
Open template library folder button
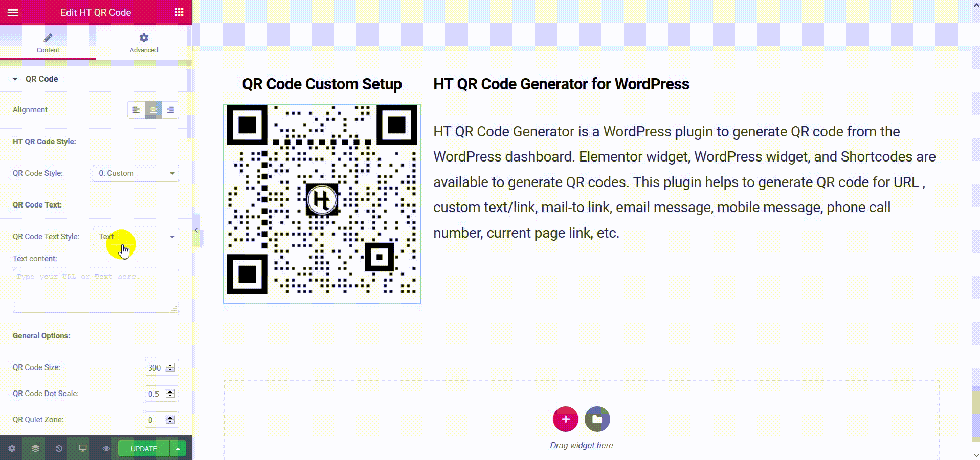pyautogui.click(x=597, y=419)
